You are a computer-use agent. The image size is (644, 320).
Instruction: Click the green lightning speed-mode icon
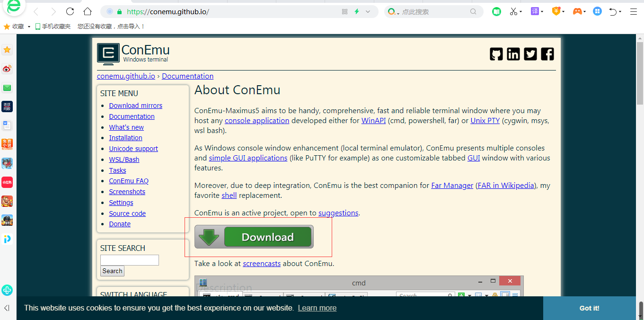click(357, 12)
